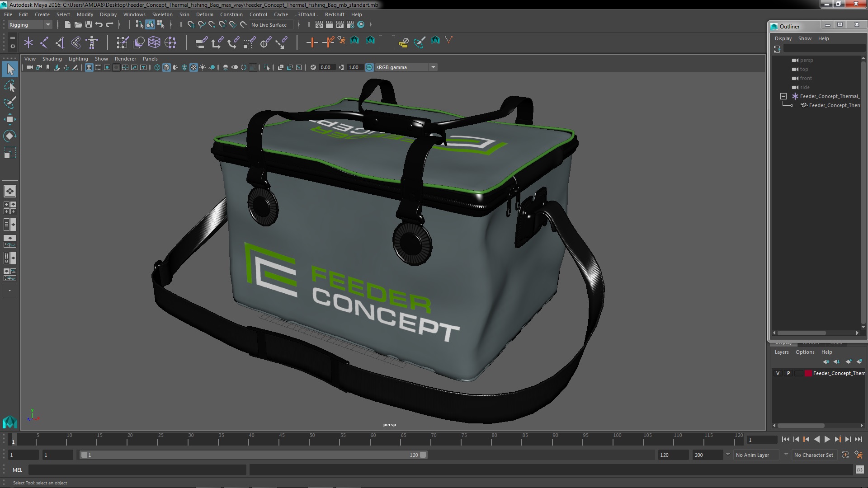
Task: Play animation backwards
Action: (816, 439)
